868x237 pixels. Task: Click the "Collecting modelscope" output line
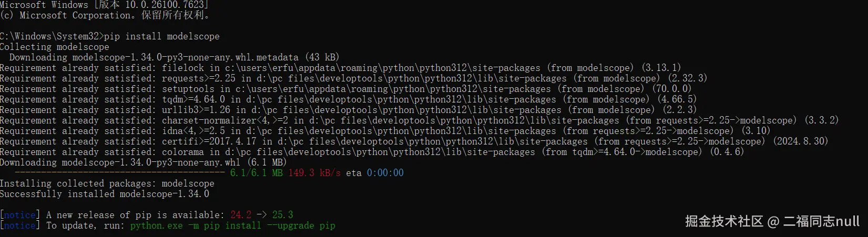[55, 47]
